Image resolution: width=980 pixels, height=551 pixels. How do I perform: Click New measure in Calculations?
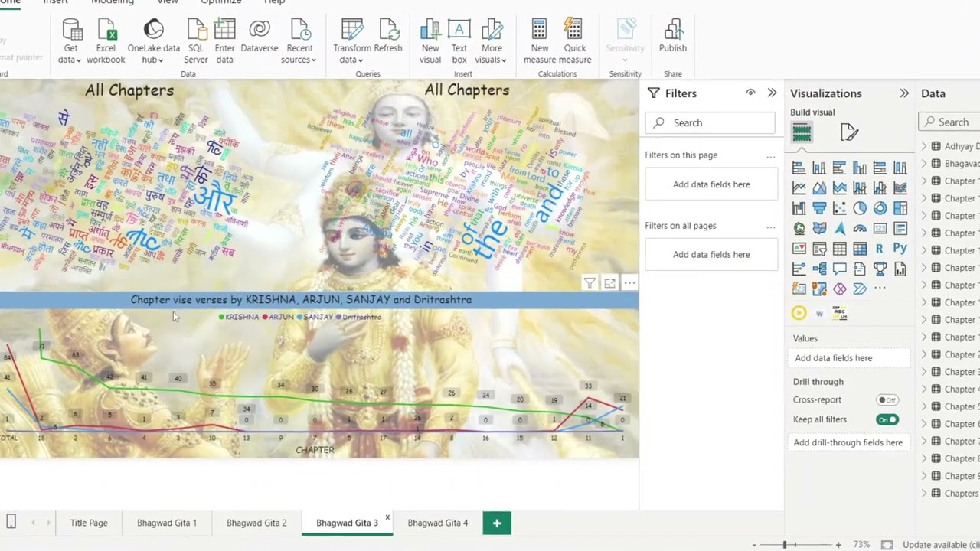tap(540, 41)
